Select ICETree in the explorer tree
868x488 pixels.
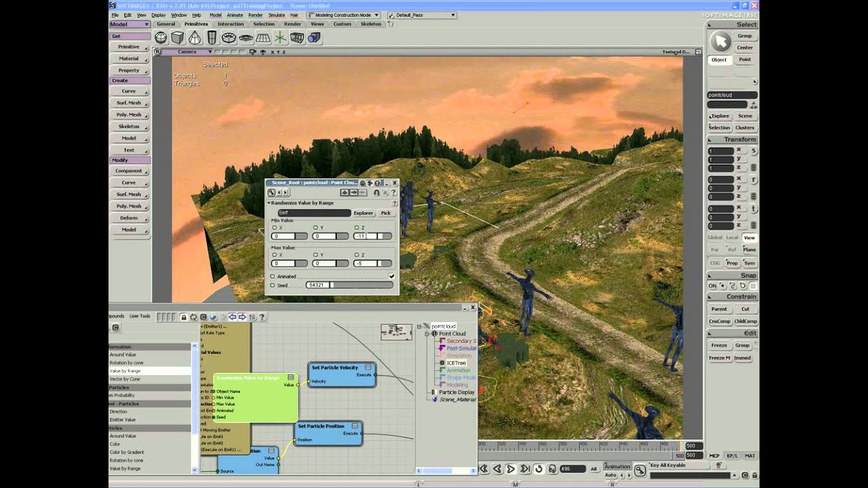click(x=456, y=363)
